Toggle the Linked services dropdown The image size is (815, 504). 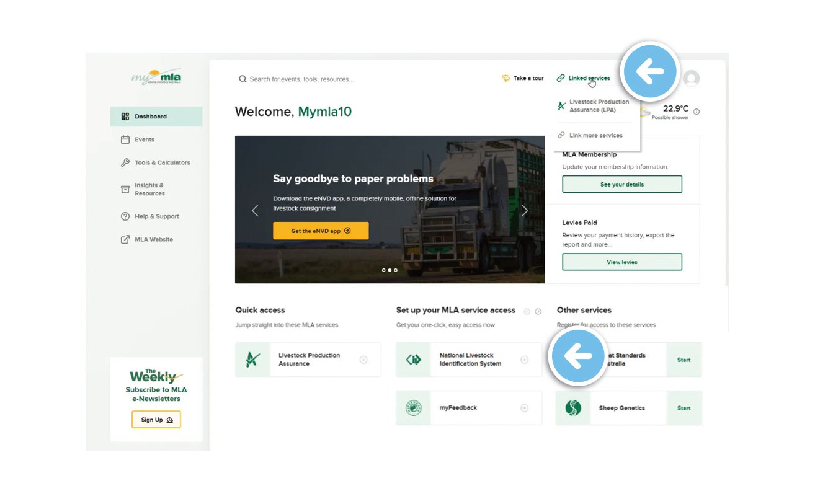click(583, 78)
